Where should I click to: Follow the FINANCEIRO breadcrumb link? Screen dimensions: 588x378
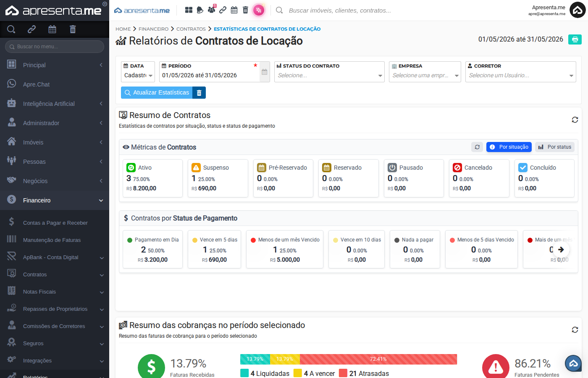tap(153, 29)
